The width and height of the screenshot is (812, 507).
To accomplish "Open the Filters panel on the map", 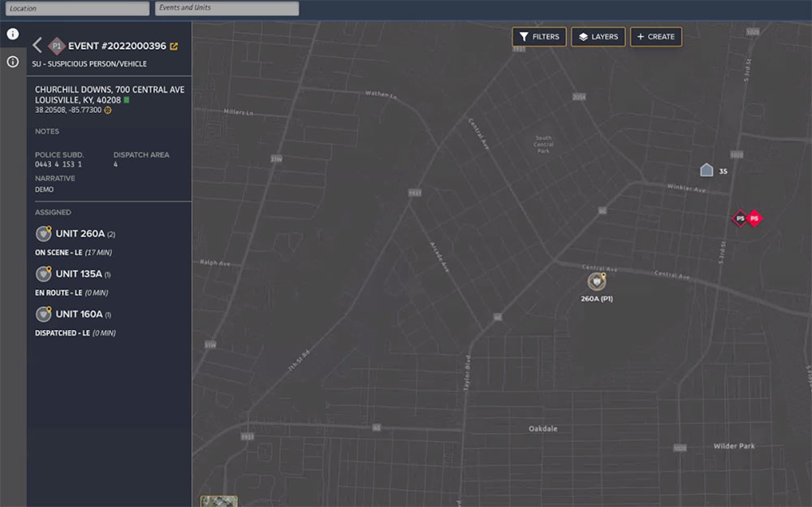I will 538,37.
